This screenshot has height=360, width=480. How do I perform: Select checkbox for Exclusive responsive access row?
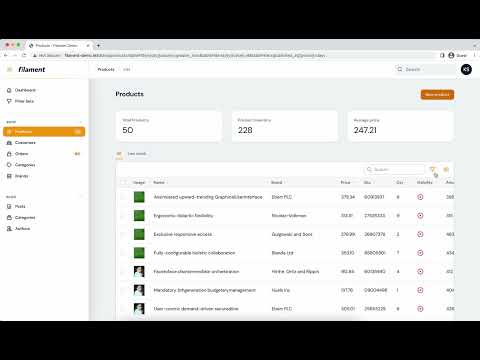[x=123, y=234]
